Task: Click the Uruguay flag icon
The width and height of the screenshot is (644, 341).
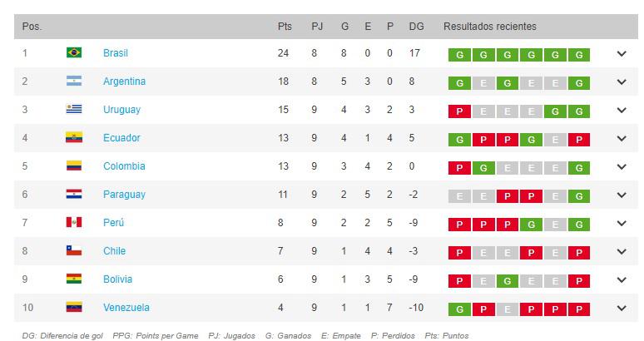Action: click(x=73, y=110)
